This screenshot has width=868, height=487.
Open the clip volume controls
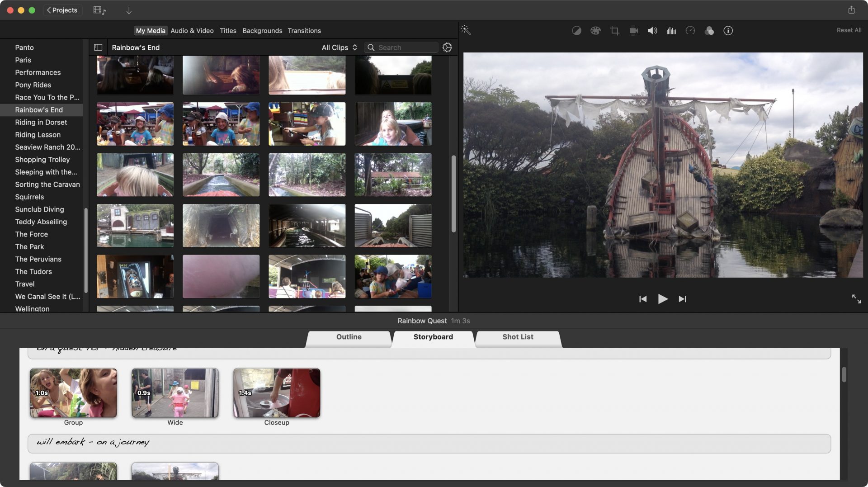[652, 30]
